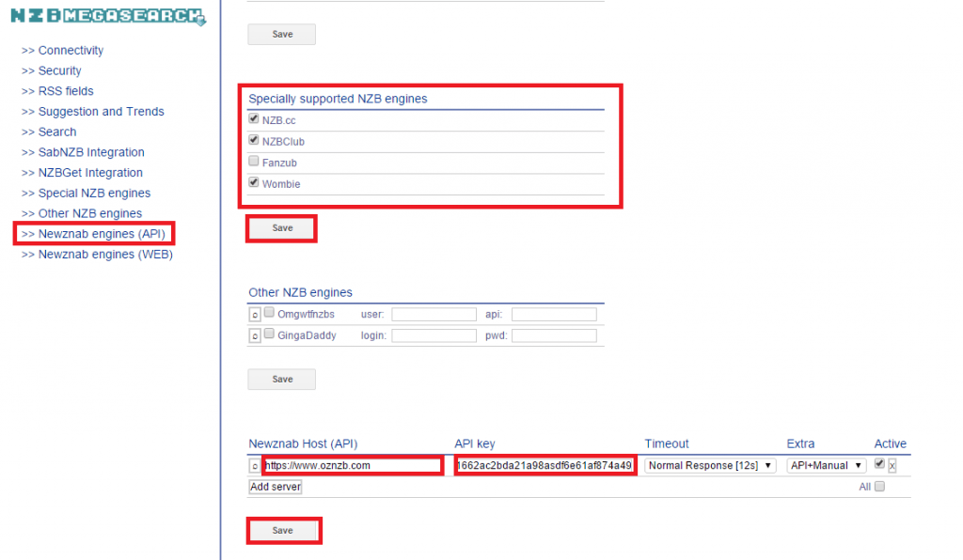The height and width of the screenshot is (560, 963).
Task: Click the small icon left of GingaDaddy
Action: 254,334
